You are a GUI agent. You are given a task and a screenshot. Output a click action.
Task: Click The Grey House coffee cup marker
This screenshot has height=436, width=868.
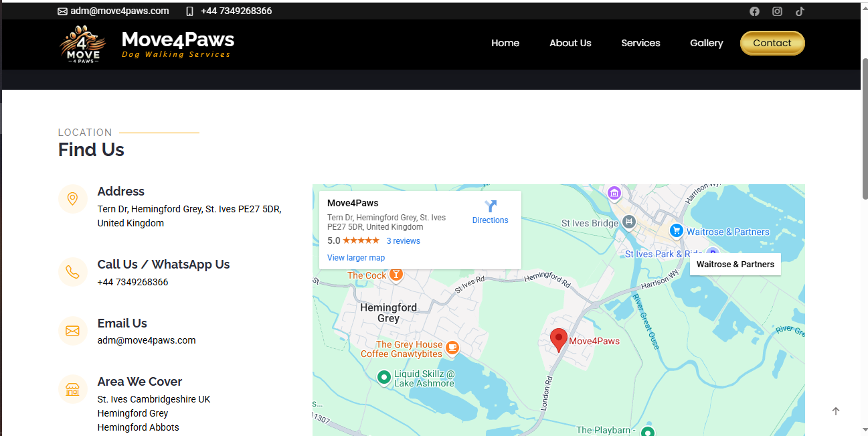click(452, 347)
